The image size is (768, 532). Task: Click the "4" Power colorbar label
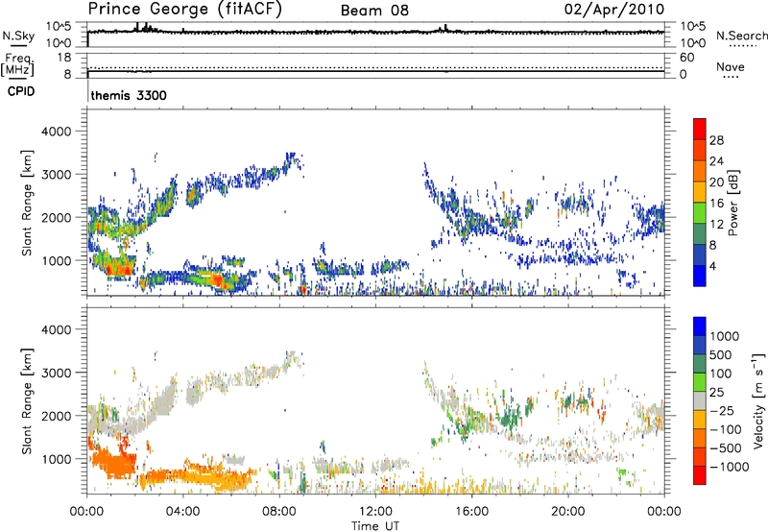pyautogui.click(x=713, y=266)
